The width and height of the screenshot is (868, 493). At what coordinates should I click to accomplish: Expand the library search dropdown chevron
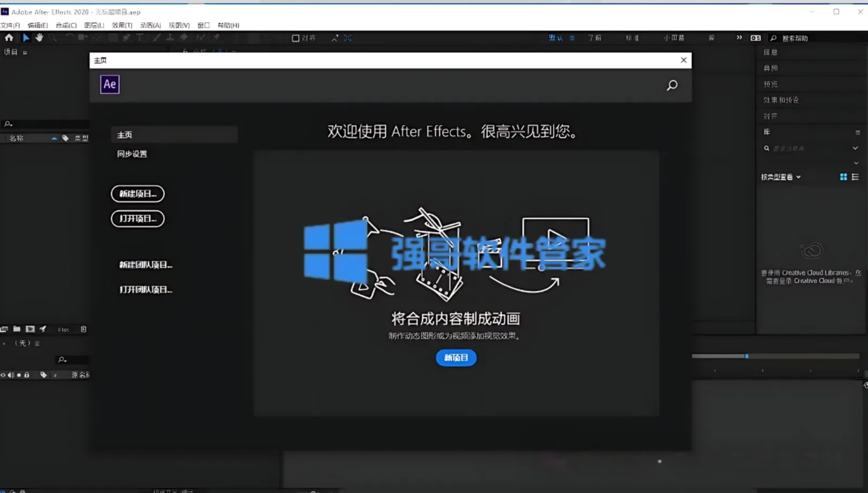tap(856, 148)
